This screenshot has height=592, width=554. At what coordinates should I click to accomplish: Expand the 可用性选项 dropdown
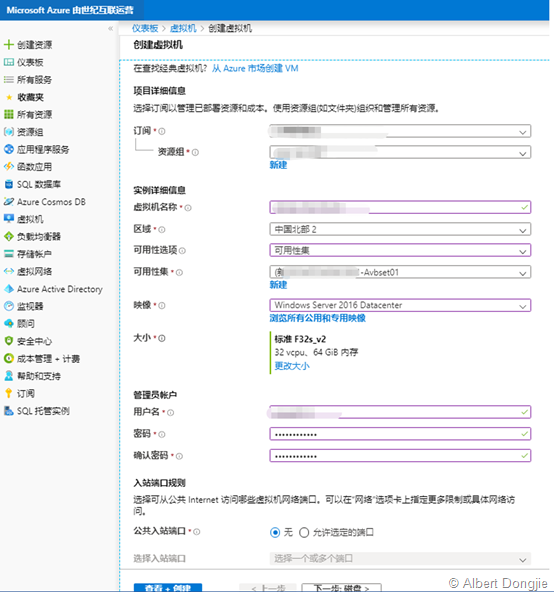point(400,250)
